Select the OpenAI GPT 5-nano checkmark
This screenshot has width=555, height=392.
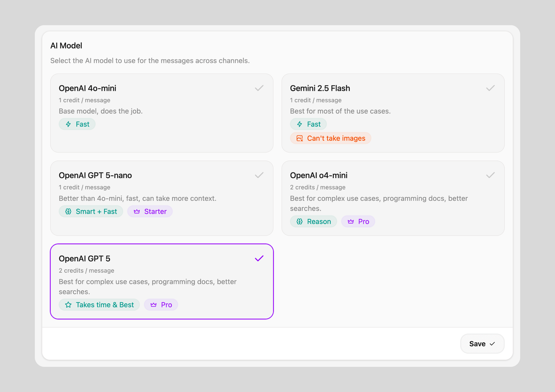coord(259,175)
